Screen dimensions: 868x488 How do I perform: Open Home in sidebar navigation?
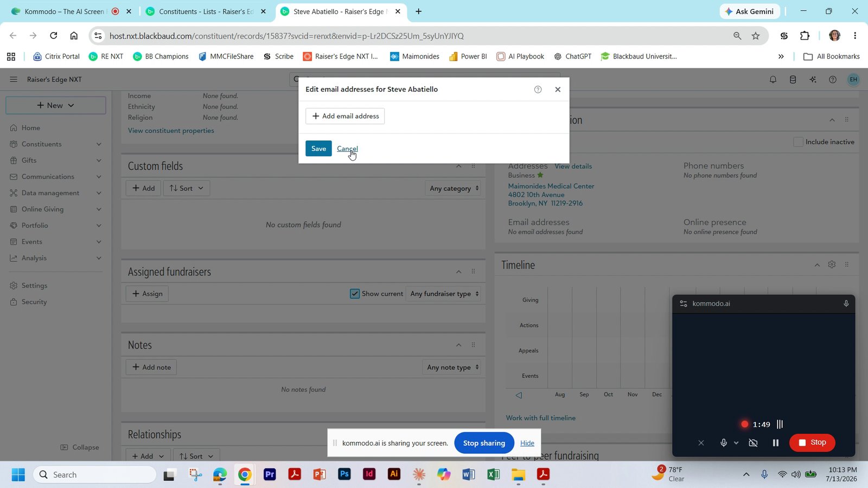click(x=31, y=128)
